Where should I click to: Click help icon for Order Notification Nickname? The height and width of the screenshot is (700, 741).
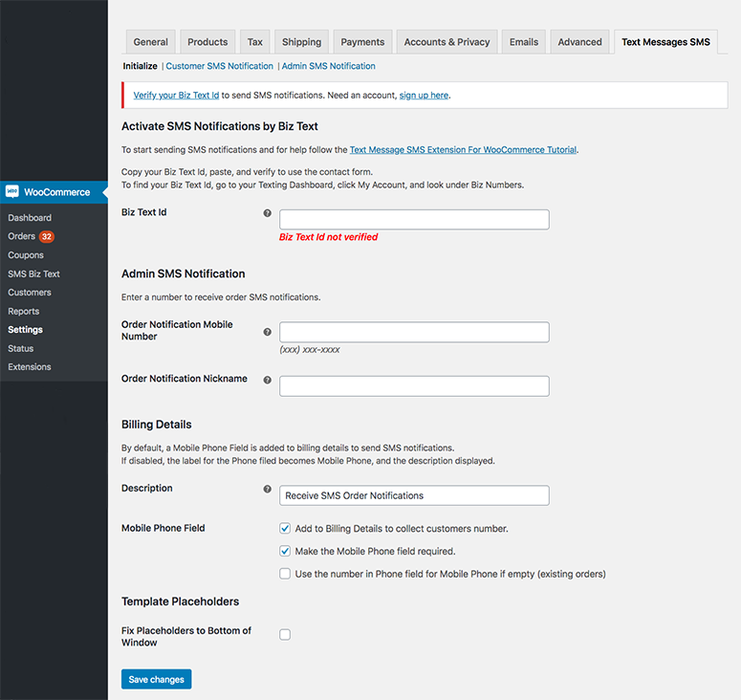tap(268, 380)
